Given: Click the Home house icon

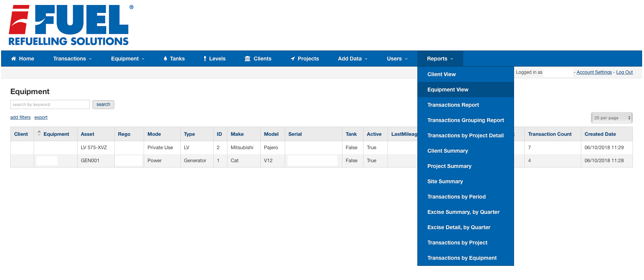Looking at the screenshot, I should pos(13,59).
